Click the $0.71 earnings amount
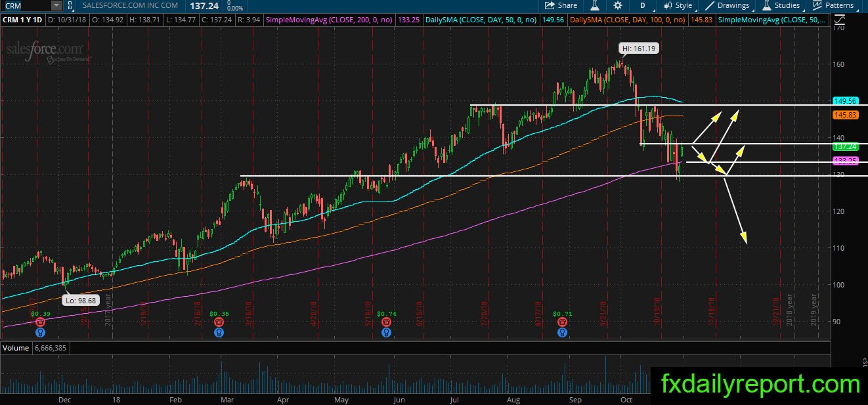This screenshot has height=405, width=868. pos(563,314)
